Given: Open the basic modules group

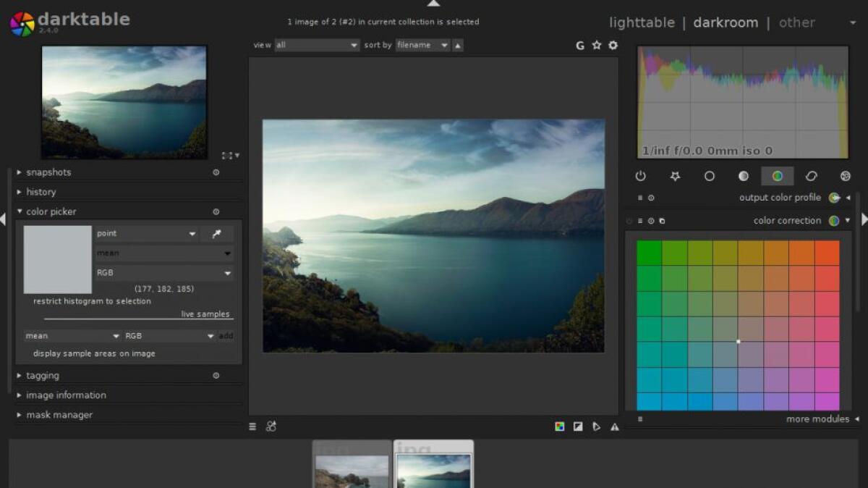Looking at the screenshot, I should [710, 176].
